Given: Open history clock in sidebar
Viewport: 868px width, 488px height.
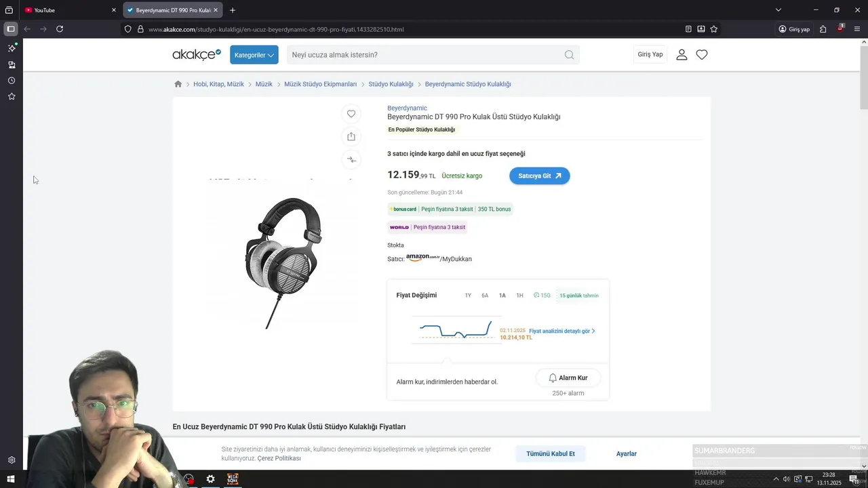Looking at the screenshot, I should (12, 81).
